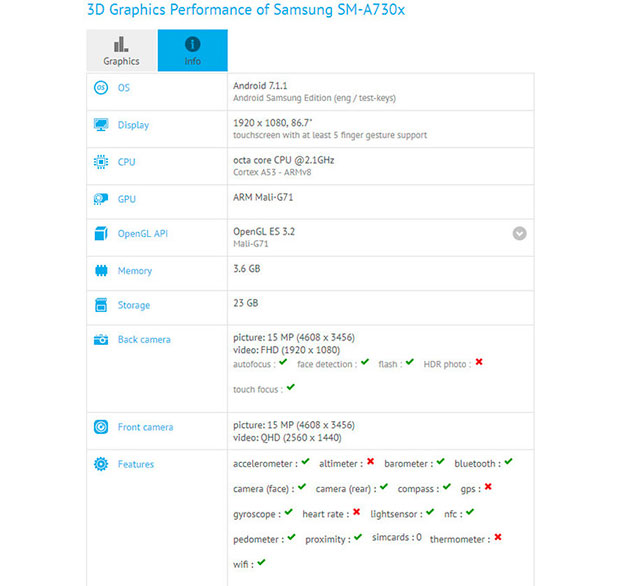Click the autofocus check mark

pyautogui.click(x=283, y=362)
